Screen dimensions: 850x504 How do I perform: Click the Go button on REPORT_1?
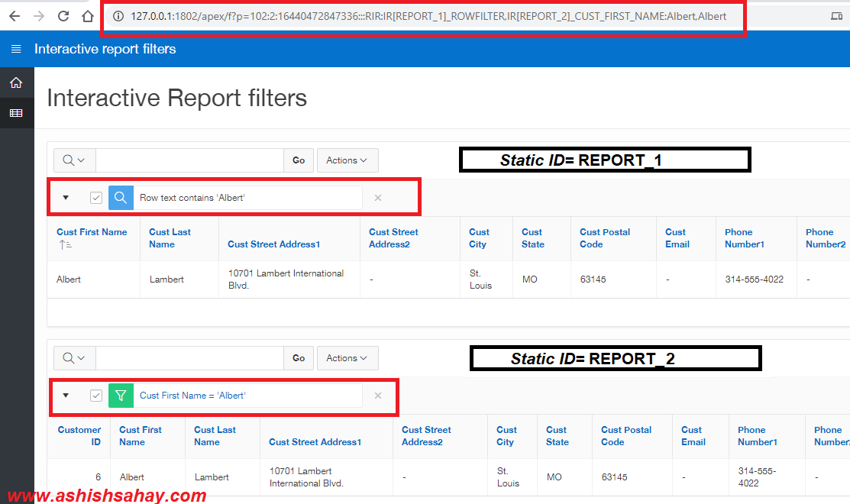(x=298, y=160)
